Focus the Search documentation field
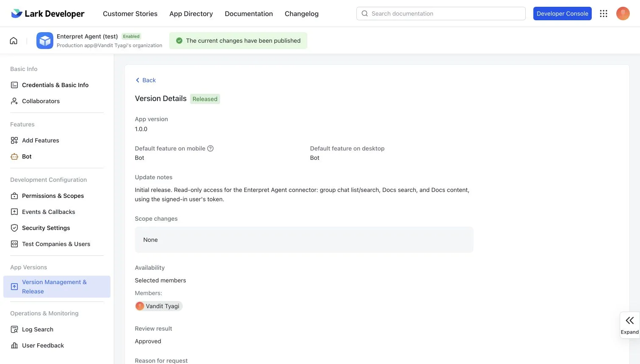The width and height of the screenshot is (640, 364). point(441,14)
